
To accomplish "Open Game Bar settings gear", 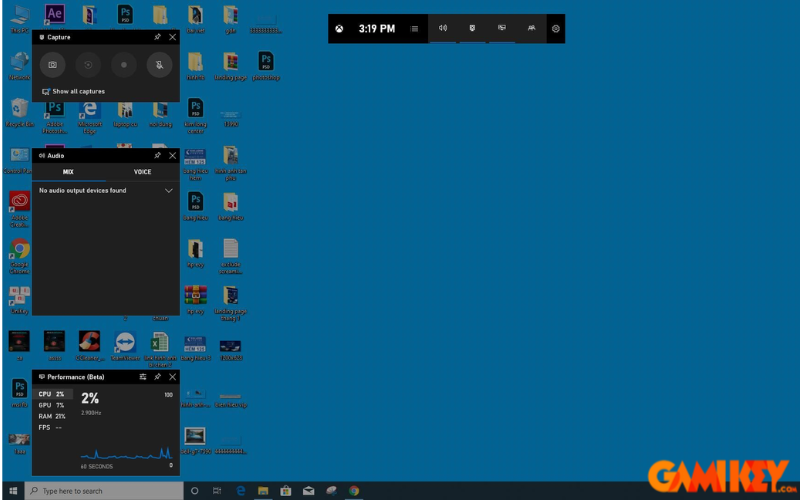I will click(x=556, y=29).
